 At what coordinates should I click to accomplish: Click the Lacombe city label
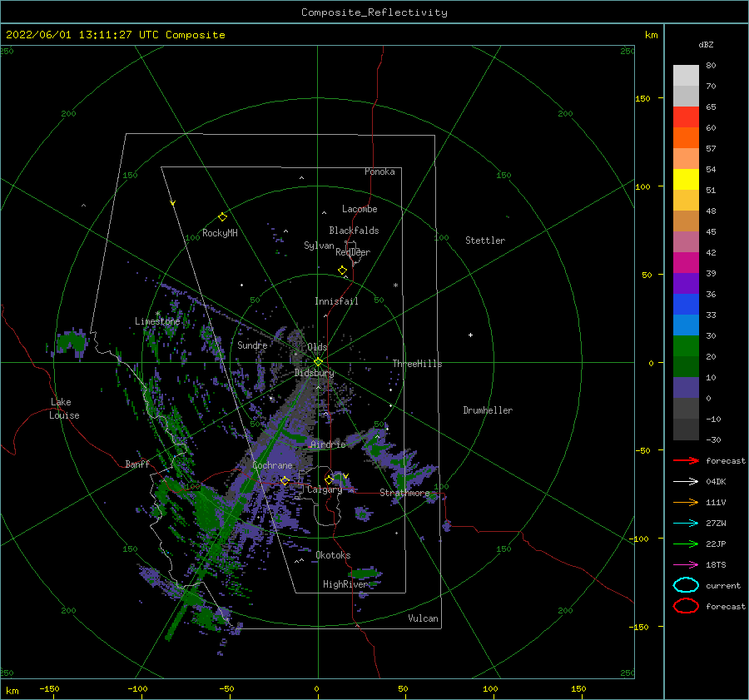(x=360, y=209)
